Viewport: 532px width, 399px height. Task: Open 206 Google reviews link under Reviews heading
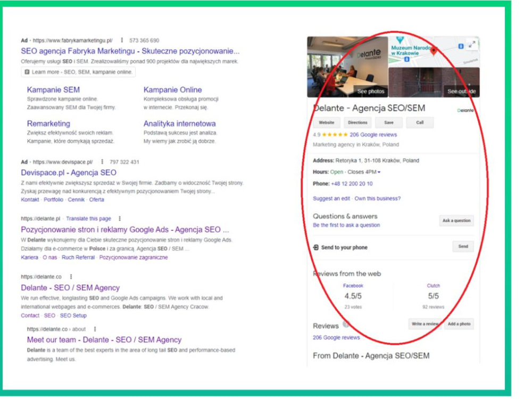coord(336,338)
